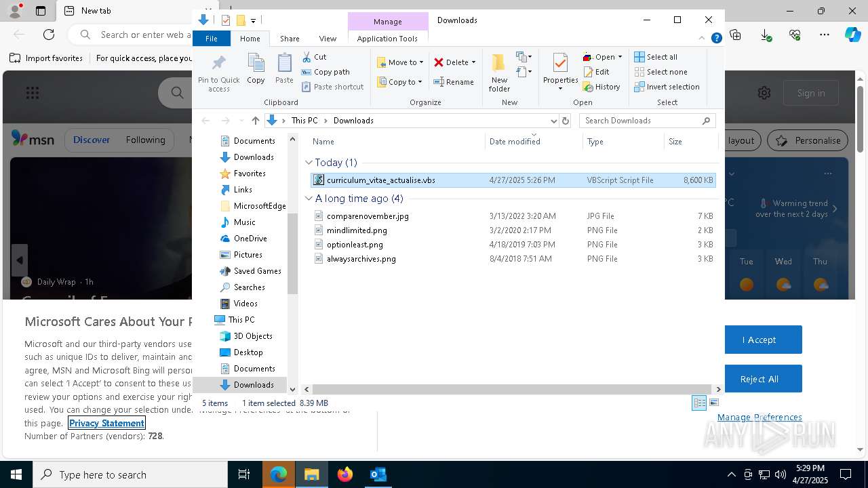This screenshot has height=488, width=868.
Task: Expand the Open dropdown arrow
Action: (x=620, y=57)
